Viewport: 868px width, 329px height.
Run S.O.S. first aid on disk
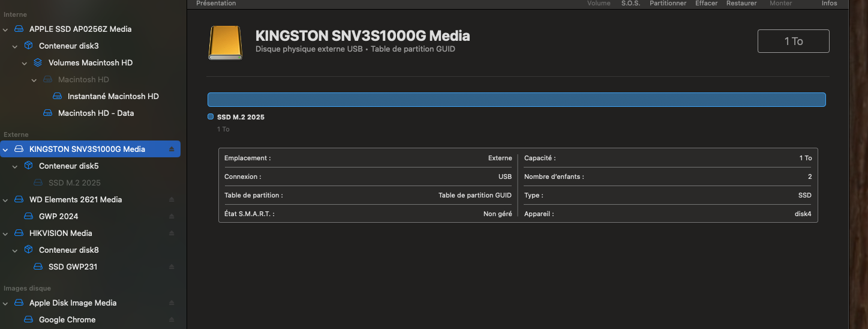click(630, 4)
